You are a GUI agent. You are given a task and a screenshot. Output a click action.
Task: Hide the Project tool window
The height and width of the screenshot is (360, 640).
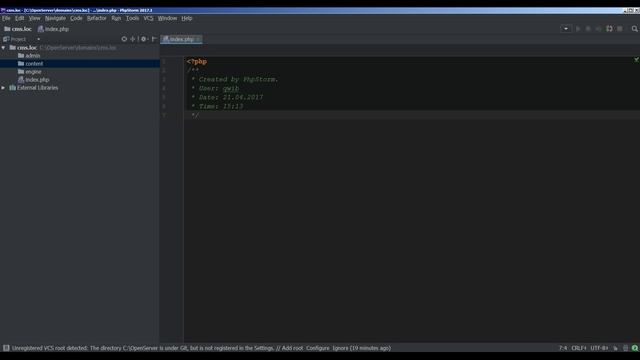[154, 39]
